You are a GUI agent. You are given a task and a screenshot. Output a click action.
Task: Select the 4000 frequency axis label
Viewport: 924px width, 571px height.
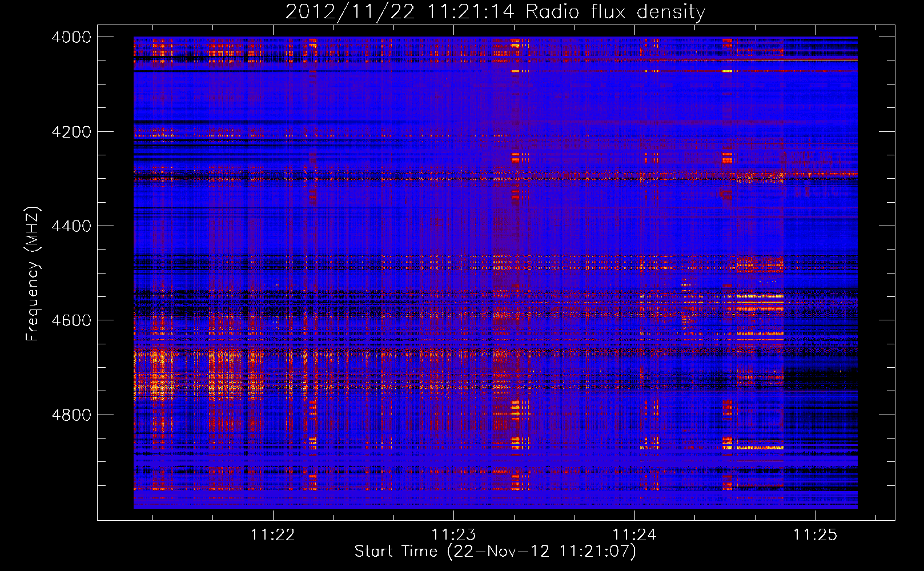71,37
